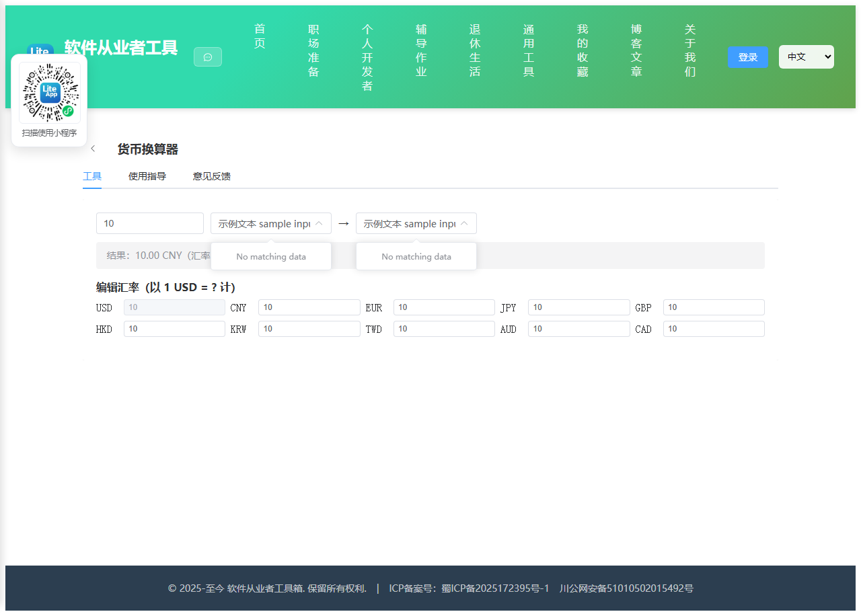Click the amount input field showing 10
This screenshot has width=861, height=616.
coord(150,223)
